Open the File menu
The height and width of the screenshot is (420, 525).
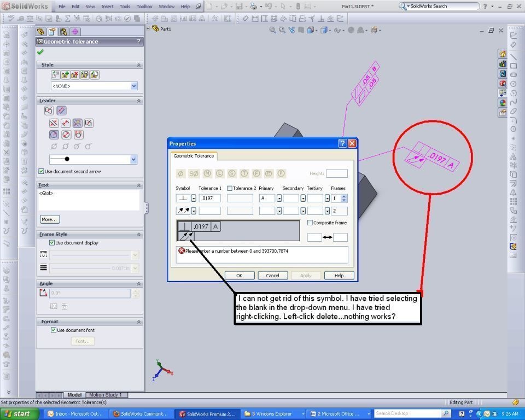tap(62, 7)
